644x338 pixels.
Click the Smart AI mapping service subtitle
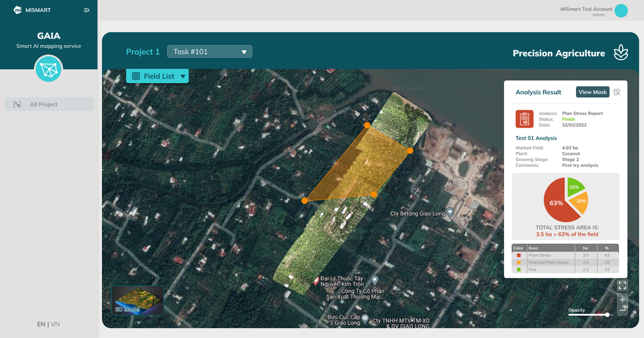[x=48, y=46]
